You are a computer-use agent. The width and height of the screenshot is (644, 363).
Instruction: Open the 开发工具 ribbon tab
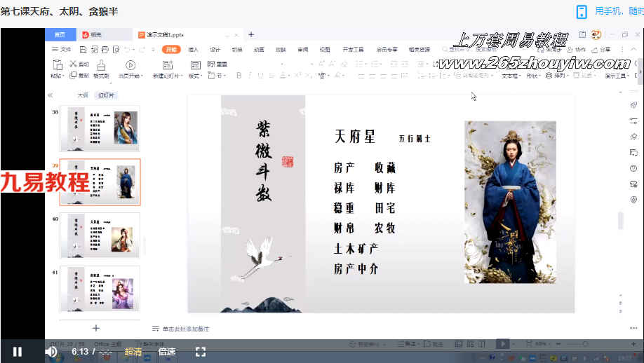point(353,49)
